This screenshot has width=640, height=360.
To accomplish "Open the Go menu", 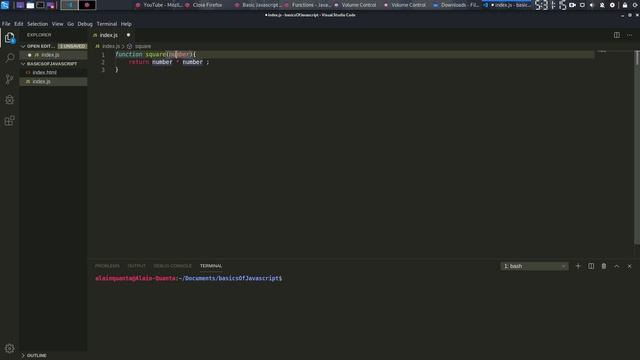I will tap(71, 24).
